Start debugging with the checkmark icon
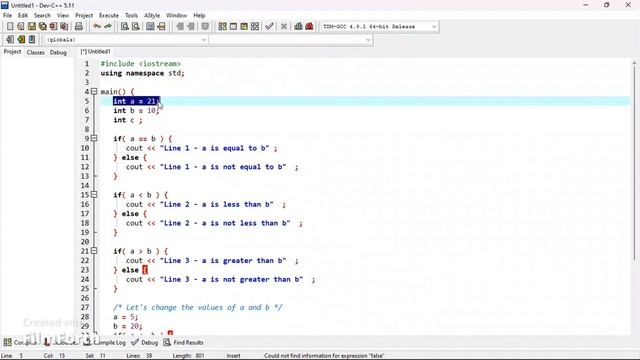 pyautogui.click(x=269, y=27)
